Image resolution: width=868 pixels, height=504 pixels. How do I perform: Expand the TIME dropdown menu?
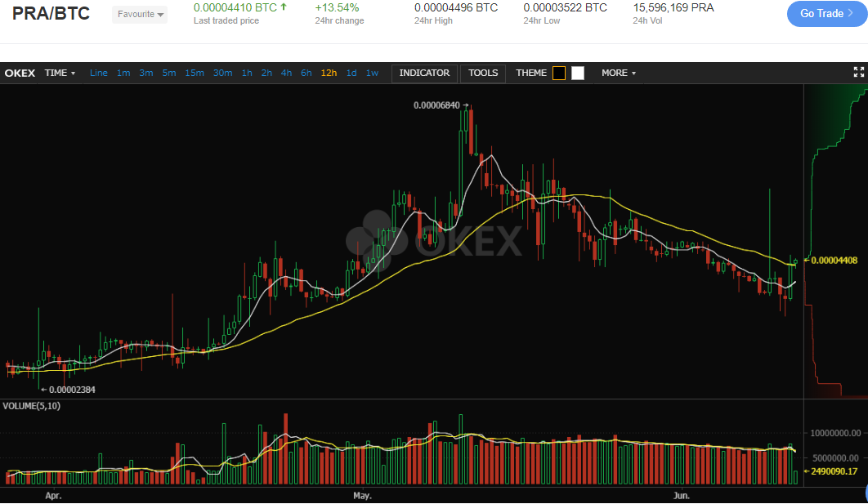[x=60, y=74]
